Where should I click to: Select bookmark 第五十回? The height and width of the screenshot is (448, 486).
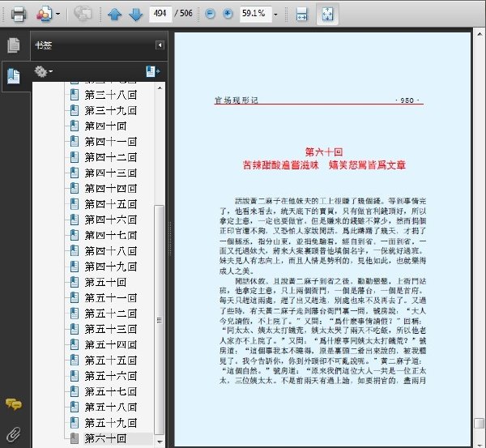[105, 283]
